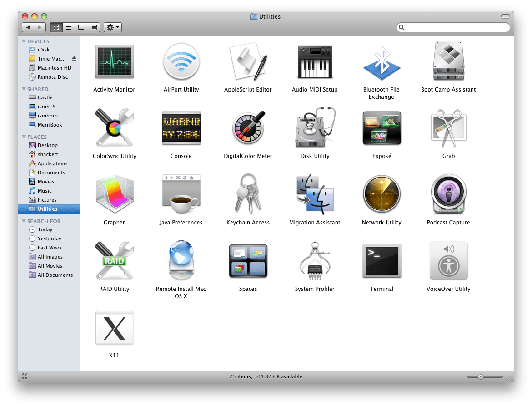The width and height of the screenshot is (532, 407).
Task: Click the Podcast Capture icon
Action: click(x=448, y=194)
